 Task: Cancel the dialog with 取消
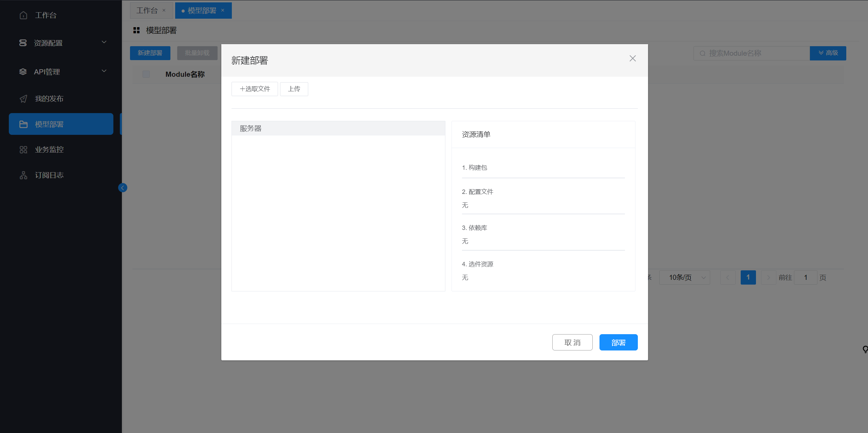coord(572,342)
